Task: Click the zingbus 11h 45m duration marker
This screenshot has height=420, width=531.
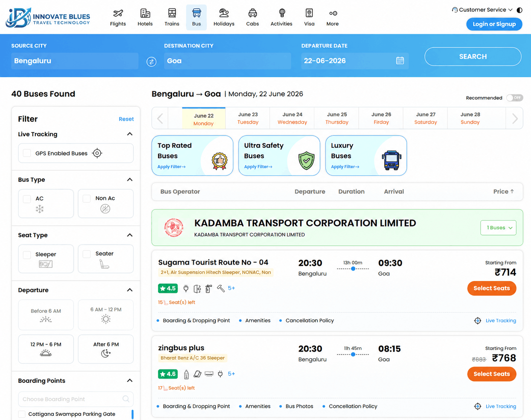Action: [x=353, y=355]
